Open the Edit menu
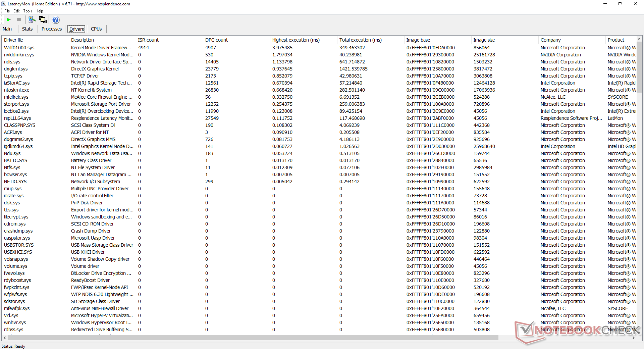The width and height of the screenshot is (644, 349). pyautogui.click(x=16, y=11)
